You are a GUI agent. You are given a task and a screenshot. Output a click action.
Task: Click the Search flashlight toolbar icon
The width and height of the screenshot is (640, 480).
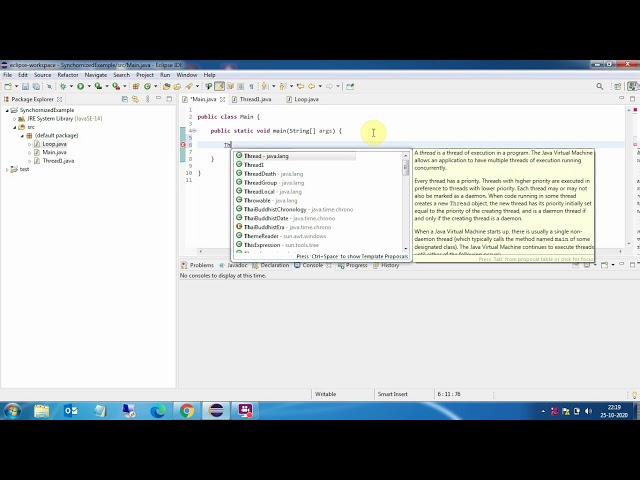pyautogui.click(x=189, y=86)
